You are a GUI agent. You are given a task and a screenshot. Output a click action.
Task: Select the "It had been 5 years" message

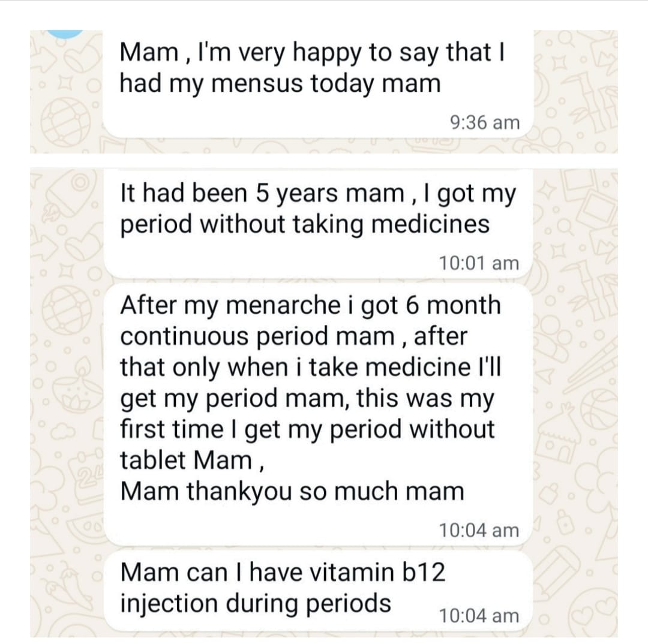point(318,209)
